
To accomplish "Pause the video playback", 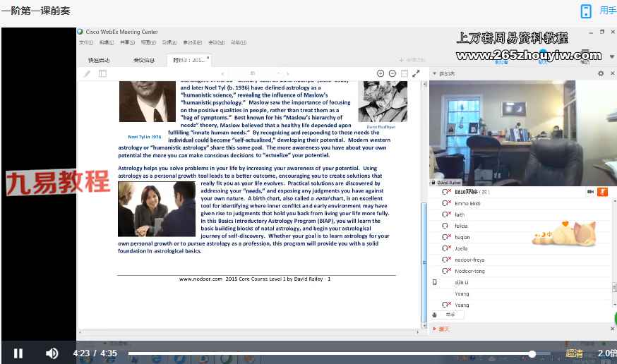I will [x=18, y=353].
